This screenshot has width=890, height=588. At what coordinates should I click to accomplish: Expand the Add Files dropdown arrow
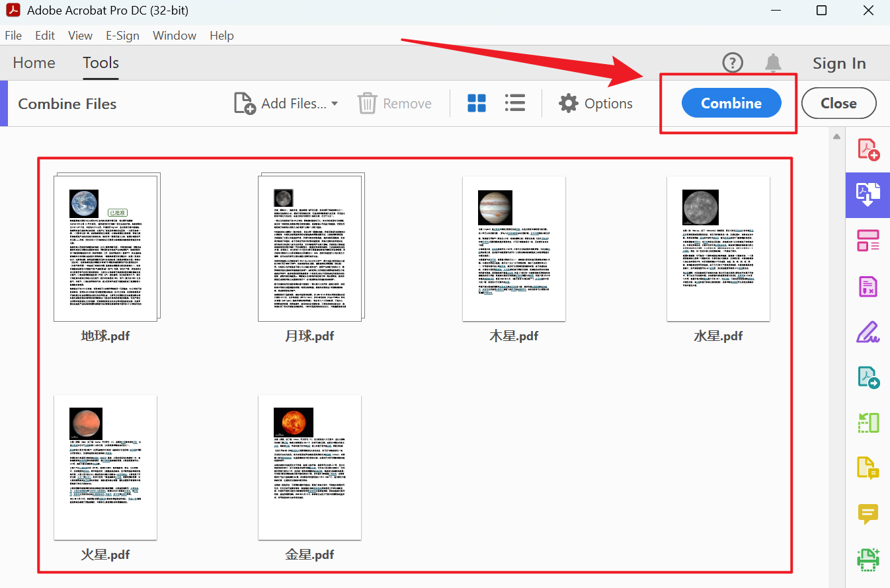(335, 104)
